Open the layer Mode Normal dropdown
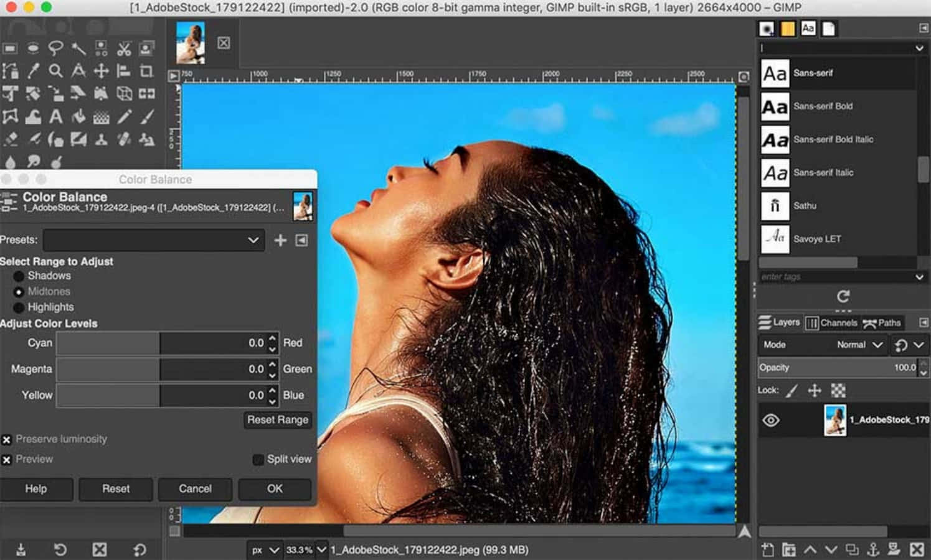This screenshot has width=931, height=560. point(859,345)
